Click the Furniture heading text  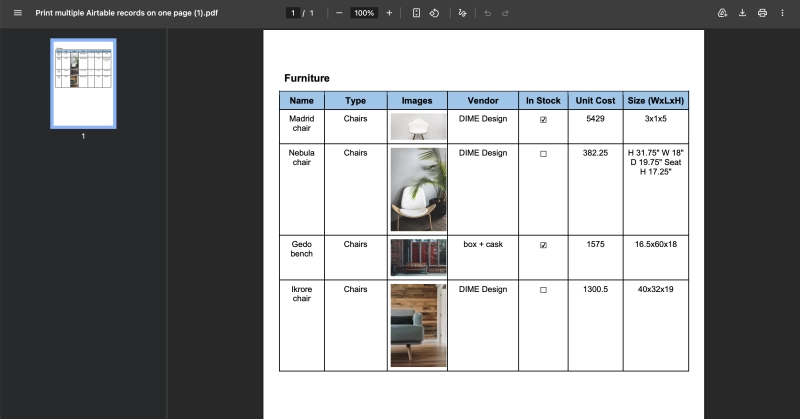(307, 78)
